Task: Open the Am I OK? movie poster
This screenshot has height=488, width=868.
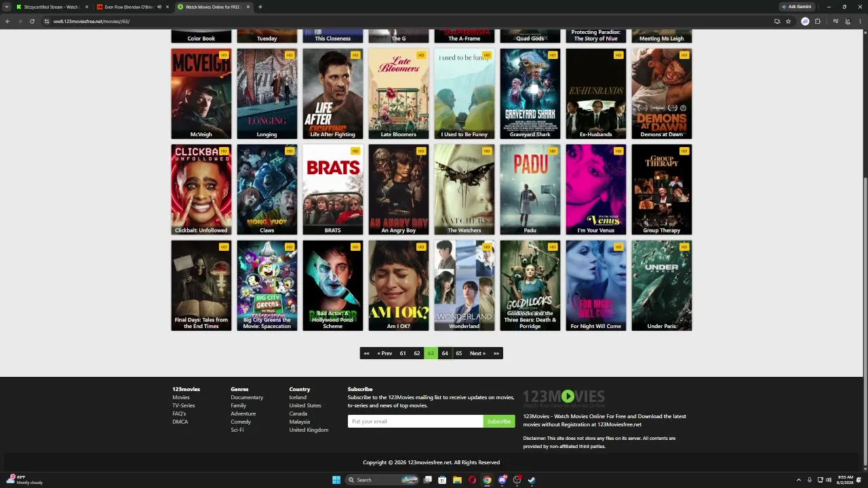Action: 399,285
